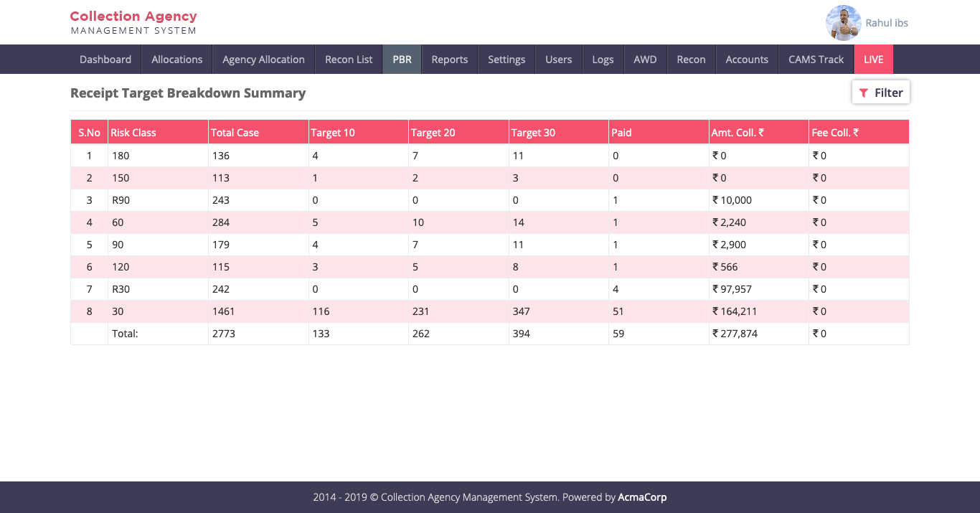This screenshot has height=513, width=980.
Task: Click the Amt. Coll. column header
Action: (738, 133)
